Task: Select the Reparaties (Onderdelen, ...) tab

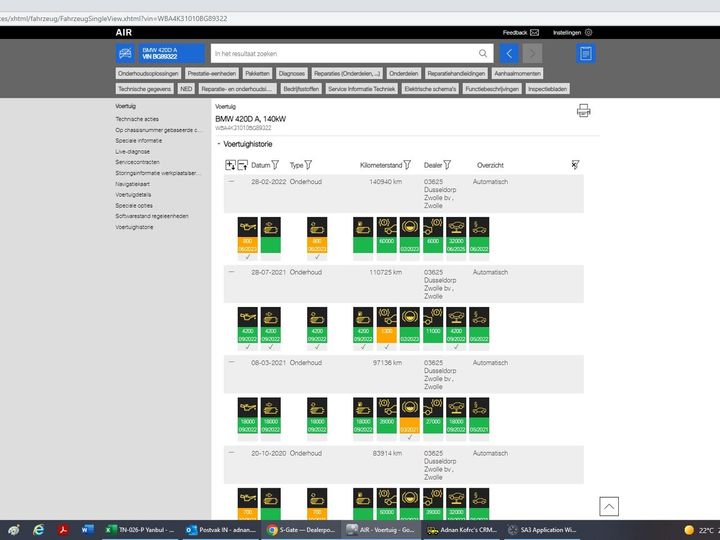Action: tap(347, 73)
